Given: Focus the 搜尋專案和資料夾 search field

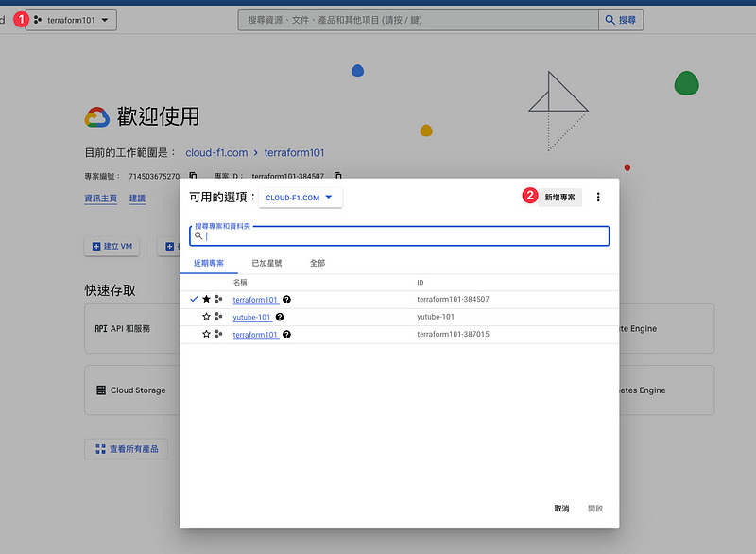Looking at the screenshot, I should tap(399, 235).
